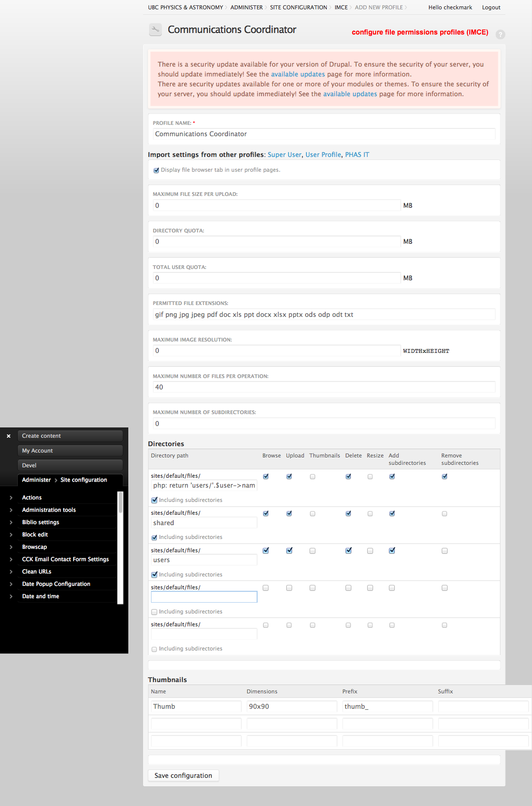Uncheck Including subdirectories under shared path

click(154, 537)
